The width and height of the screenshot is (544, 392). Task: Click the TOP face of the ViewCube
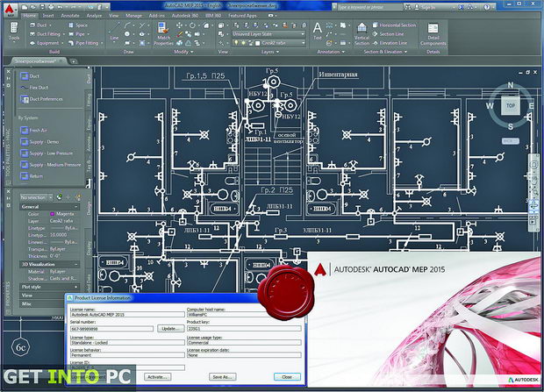511,105
